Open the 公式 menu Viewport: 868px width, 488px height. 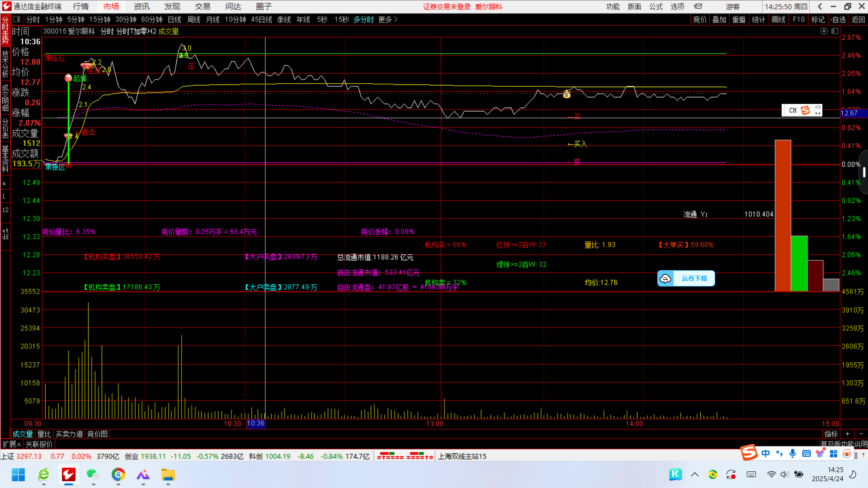point(656,6)
